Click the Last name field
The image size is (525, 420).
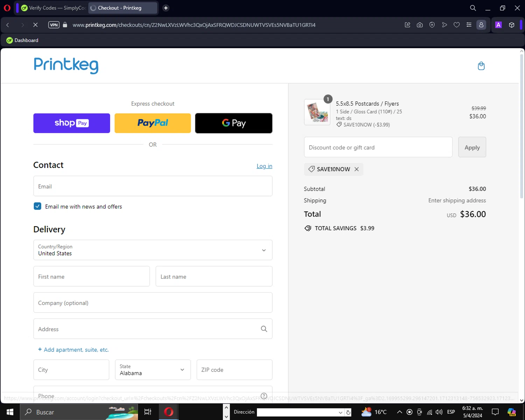(214, 276)
